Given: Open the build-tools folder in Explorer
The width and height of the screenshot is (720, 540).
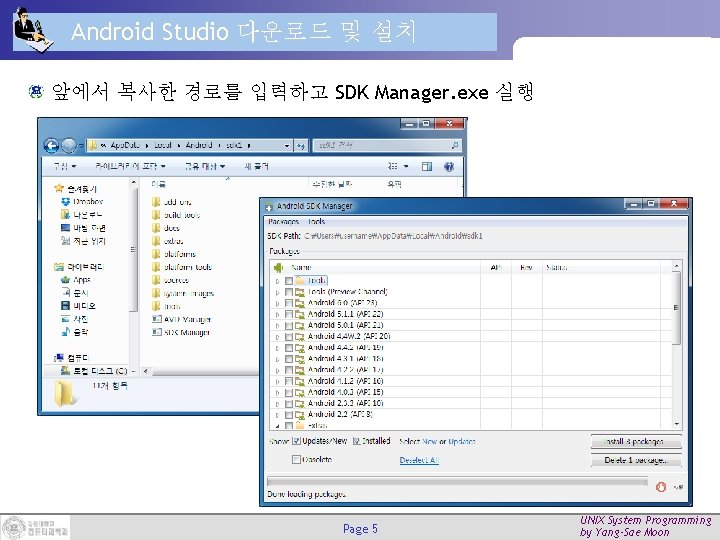Looking at the screenshot, I should [x=176, y=215].
